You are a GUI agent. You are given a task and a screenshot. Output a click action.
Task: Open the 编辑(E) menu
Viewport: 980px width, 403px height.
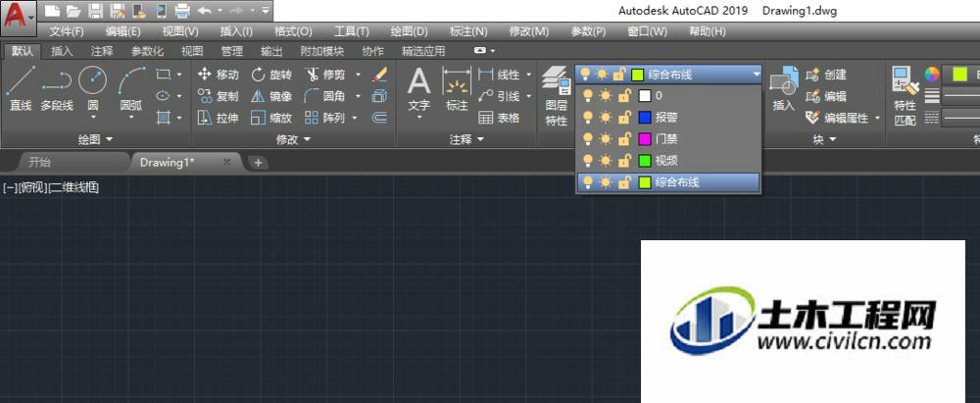(123, 31)
